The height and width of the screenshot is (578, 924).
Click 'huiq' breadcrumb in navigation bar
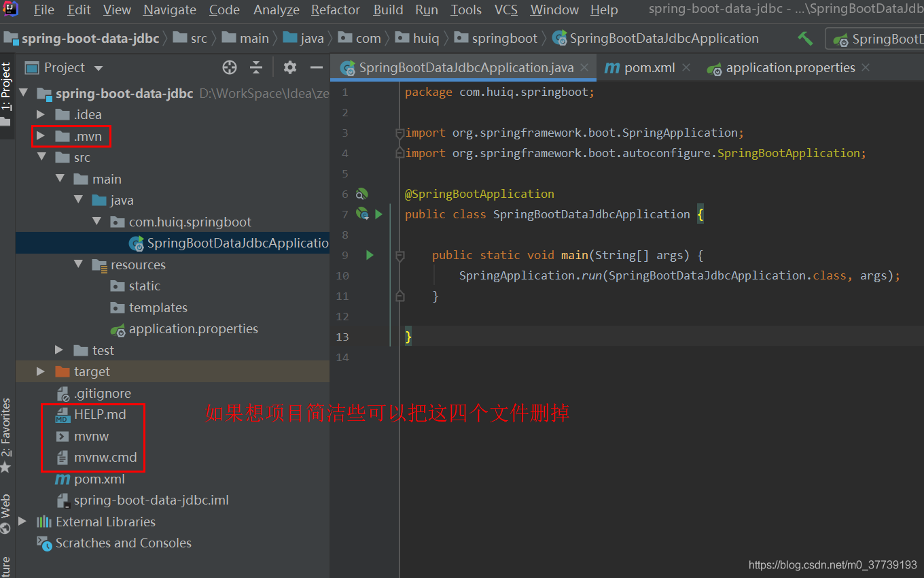pos(418,39)
